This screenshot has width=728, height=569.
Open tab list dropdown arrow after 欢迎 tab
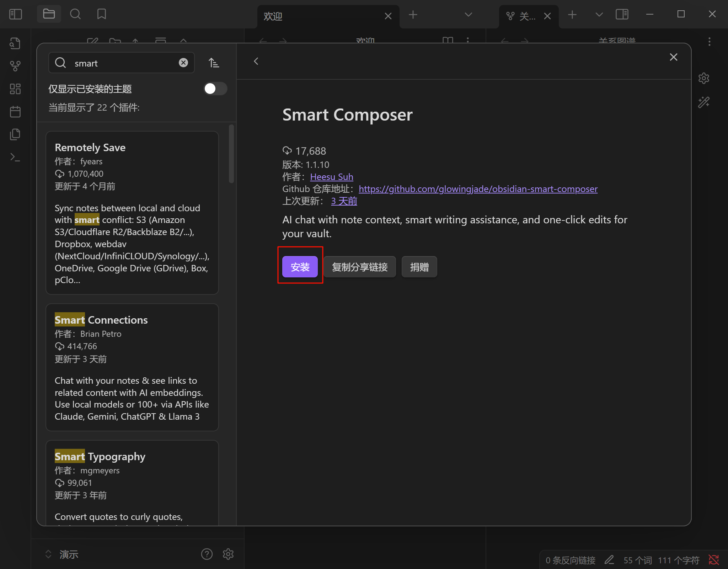[x=468, y=15]
